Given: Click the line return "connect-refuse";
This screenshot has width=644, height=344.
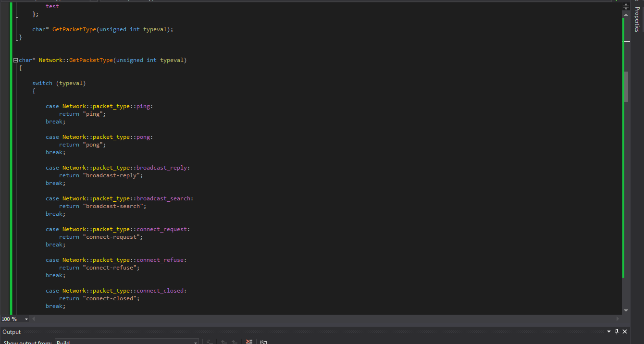Looking at the screenshot, I should click(x=99, y=268).
